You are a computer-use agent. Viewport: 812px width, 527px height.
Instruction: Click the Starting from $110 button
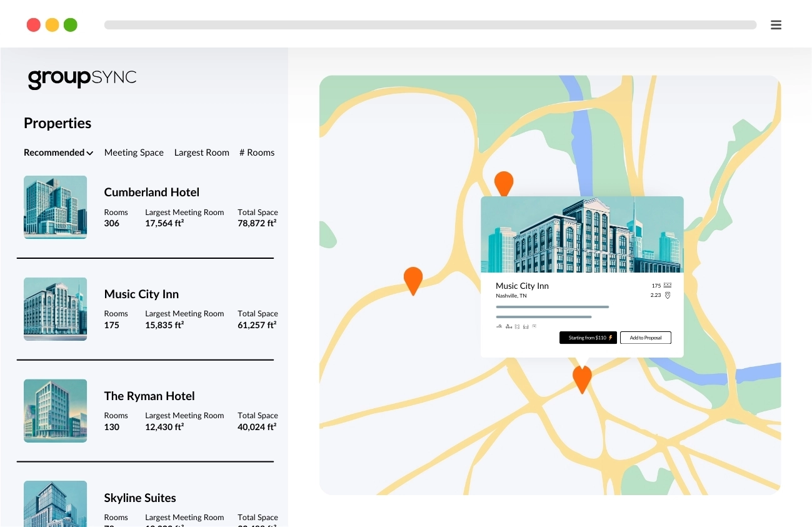(x=588, y=338)
